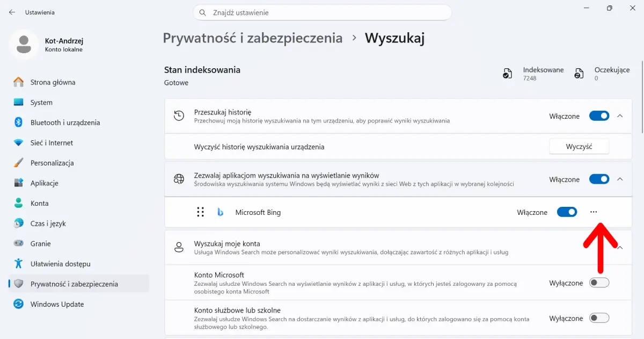
Task: Click the Stan indeksowania heading
Action: [202, 70]
